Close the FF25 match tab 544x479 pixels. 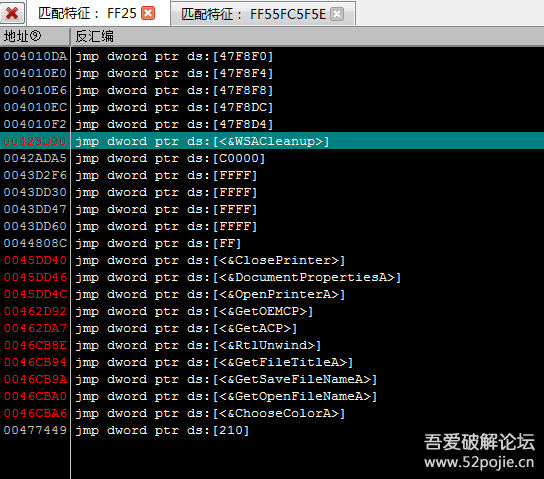148,14
